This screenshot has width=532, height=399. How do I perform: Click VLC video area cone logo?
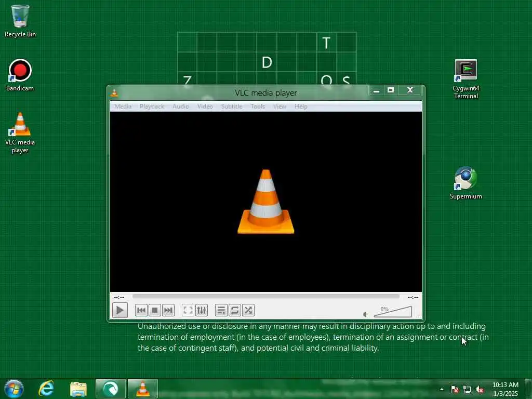click(265, 202)
